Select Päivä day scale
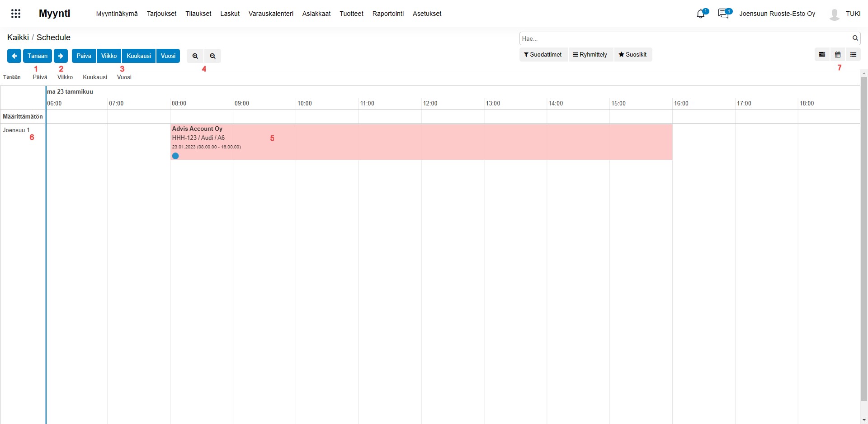Viewport: 868px width, 424px height. point(84,56)
